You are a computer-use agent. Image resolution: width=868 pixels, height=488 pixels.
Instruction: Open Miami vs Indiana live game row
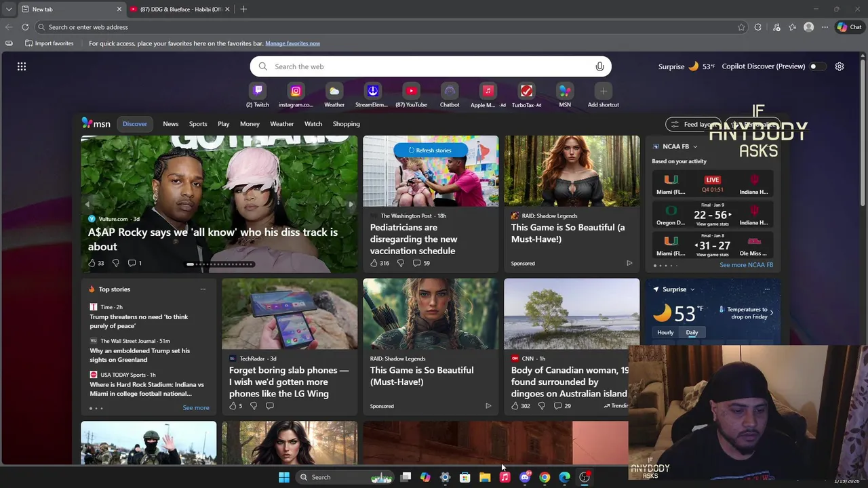pos(712,184)
